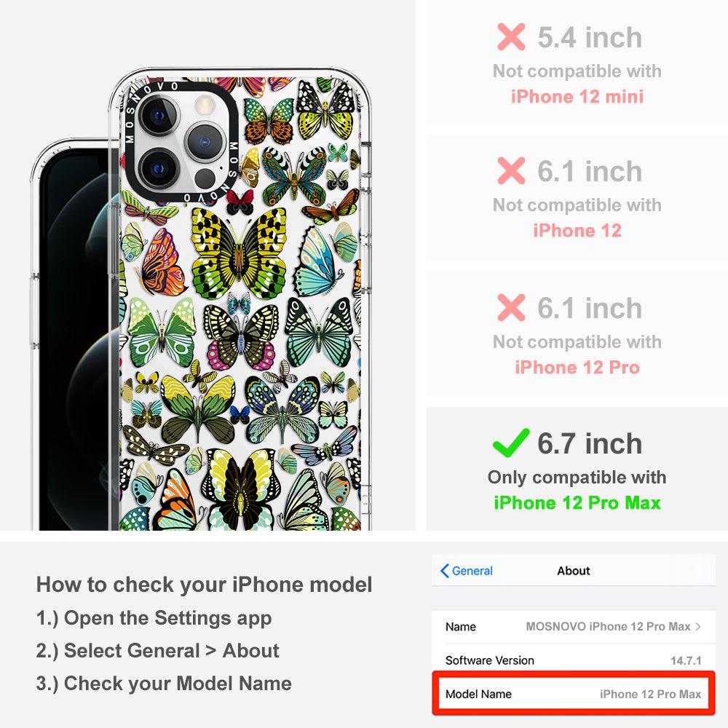Image resolution: width=728 pixels, height=728 pixels.
Task: Go back via the General link
Action: [472, 571]
